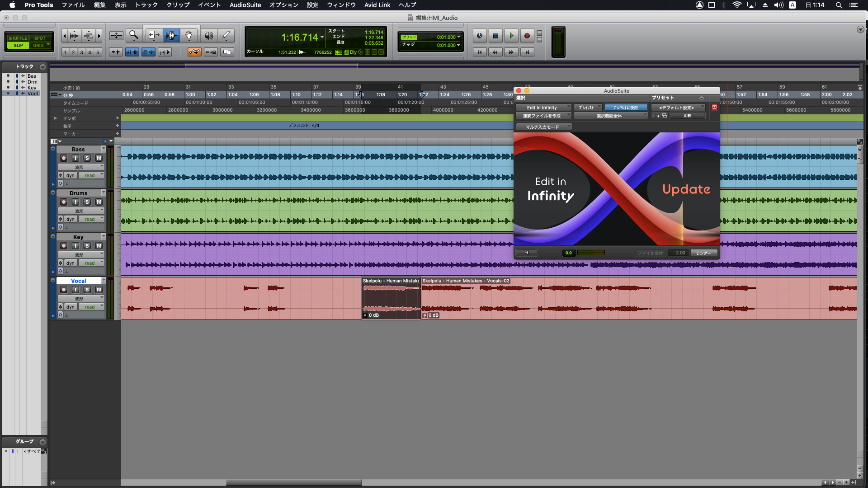Open Bass track automation mode read dropdown
The height and width of the screenshot is (488, 868).
pyautogui.click(x=91, y=175)
